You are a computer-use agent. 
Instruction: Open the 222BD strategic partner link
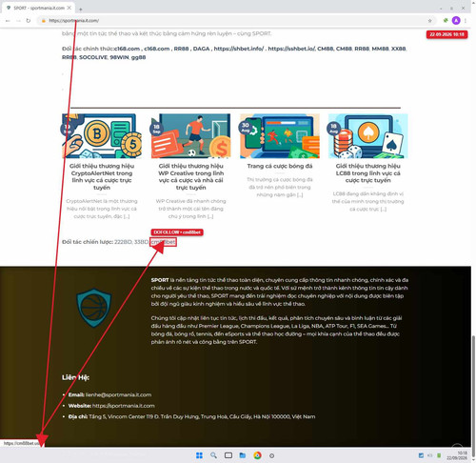pos(123,242)
